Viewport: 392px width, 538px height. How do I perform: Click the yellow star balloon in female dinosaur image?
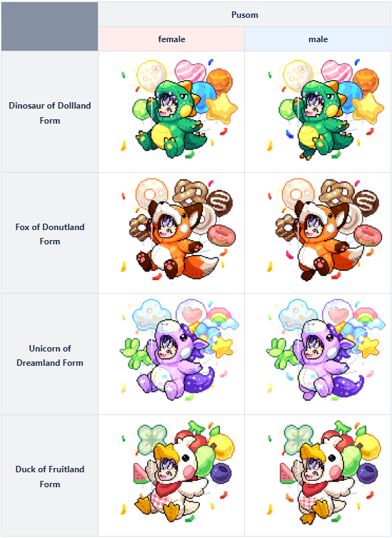221,108
